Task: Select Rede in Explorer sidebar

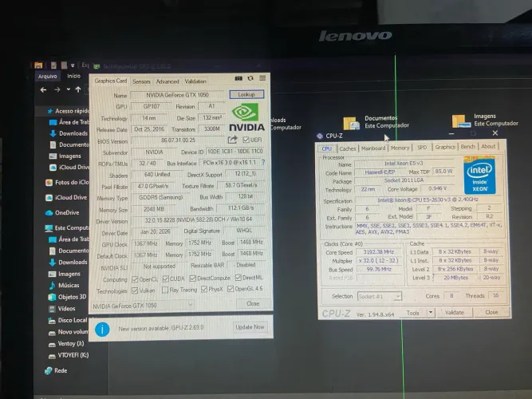Action: [56, 370]
